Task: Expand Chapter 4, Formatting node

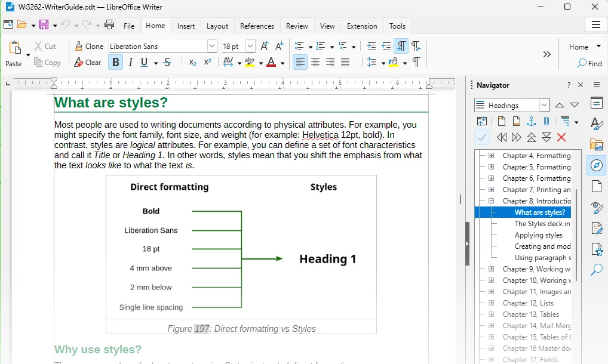Action: point(492,156)
